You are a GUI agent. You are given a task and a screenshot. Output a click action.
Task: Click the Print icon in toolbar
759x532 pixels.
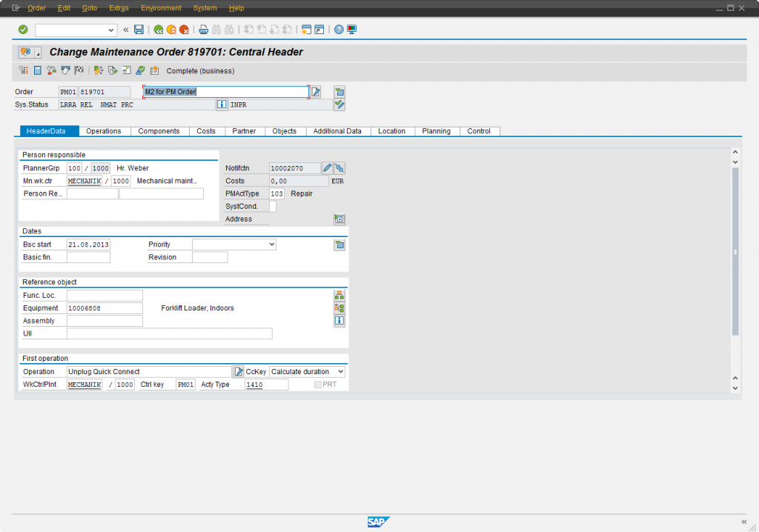(203, 30)
